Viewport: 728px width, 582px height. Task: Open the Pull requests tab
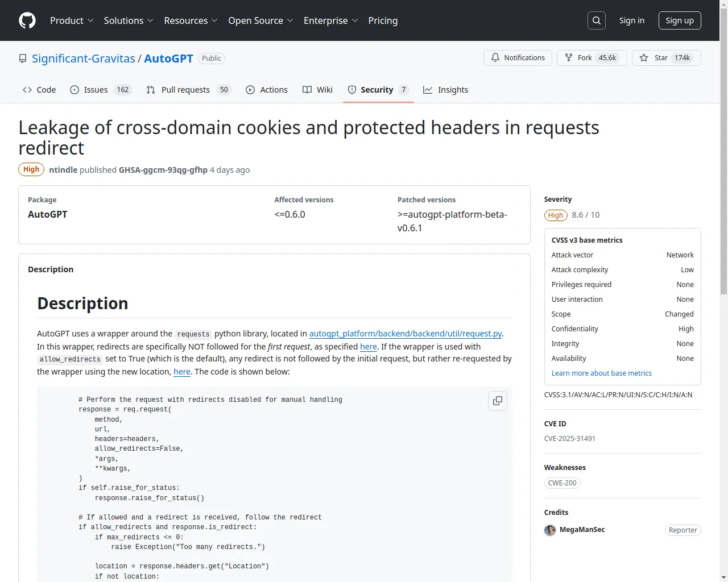point(189,90)
